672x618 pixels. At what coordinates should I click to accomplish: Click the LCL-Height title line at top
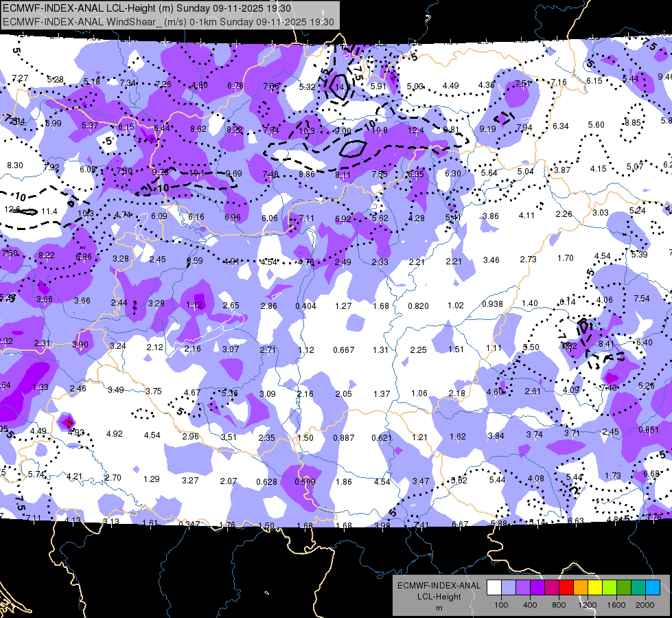pyautogui.click(x=147, y=8)
